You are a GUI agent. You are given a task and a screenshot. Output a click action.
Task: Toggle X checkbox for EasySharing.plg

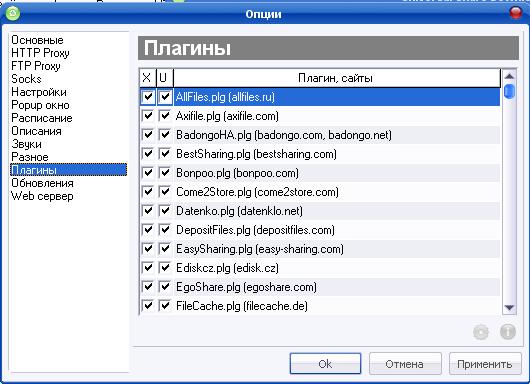pyautogui.click(x=148, y=249)
